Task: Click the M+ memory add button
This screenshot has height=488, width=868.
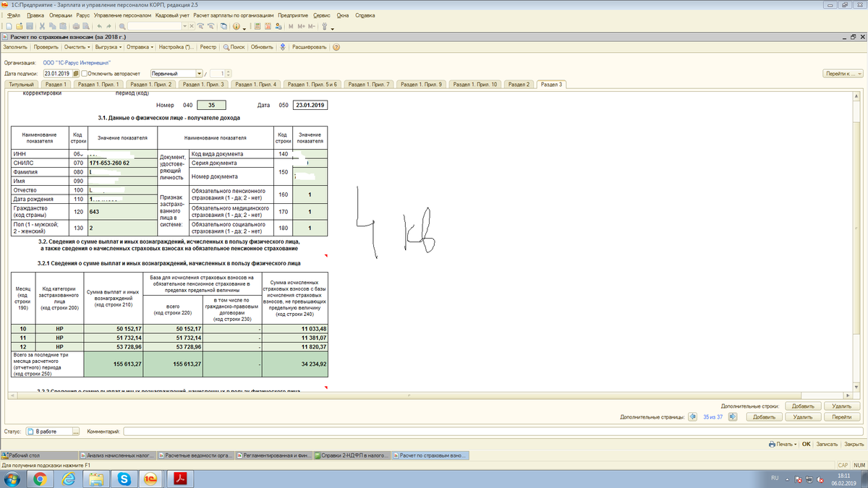Action: tap(301, 26)
